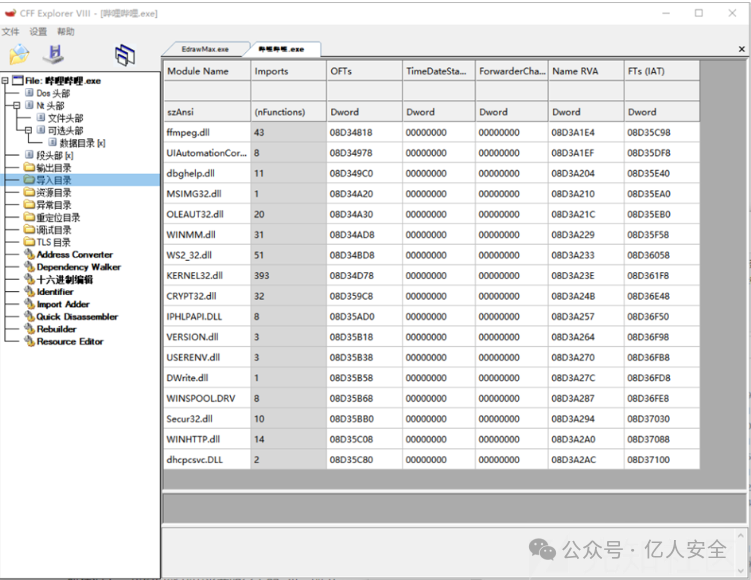Screen dimensions: 751x580
Task: Select 资源目录 folder in tree
Action: (x=53, y=193)
